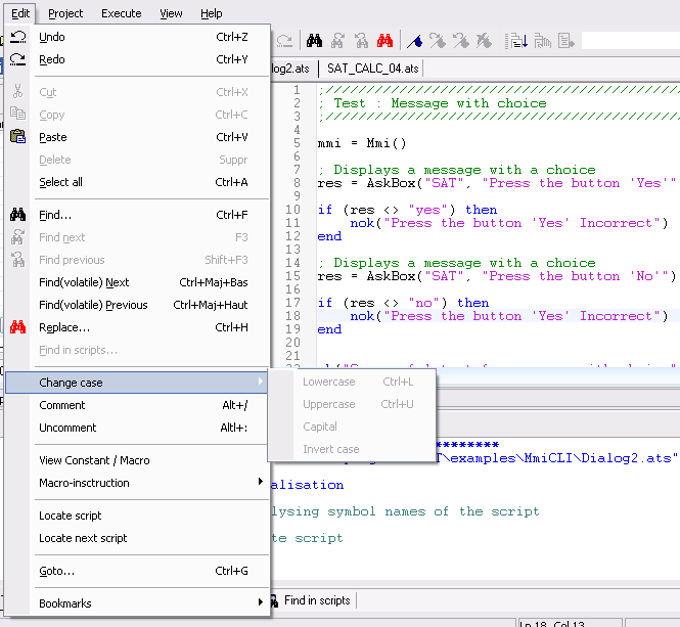Choose Find... entry
Viewport: 680px width, 627px height.
[x=137, y=215]
